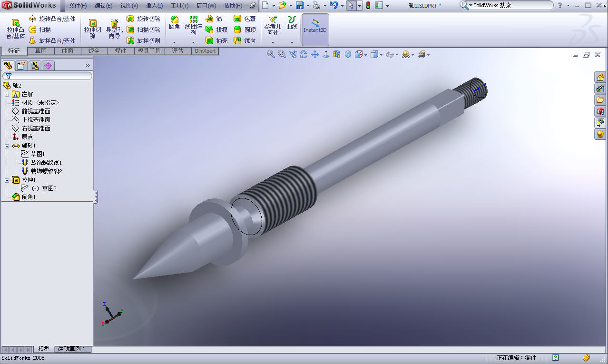Screen dimensions: 608x364
Task: Use the 筋 rib tool
Action: [214, 19]
